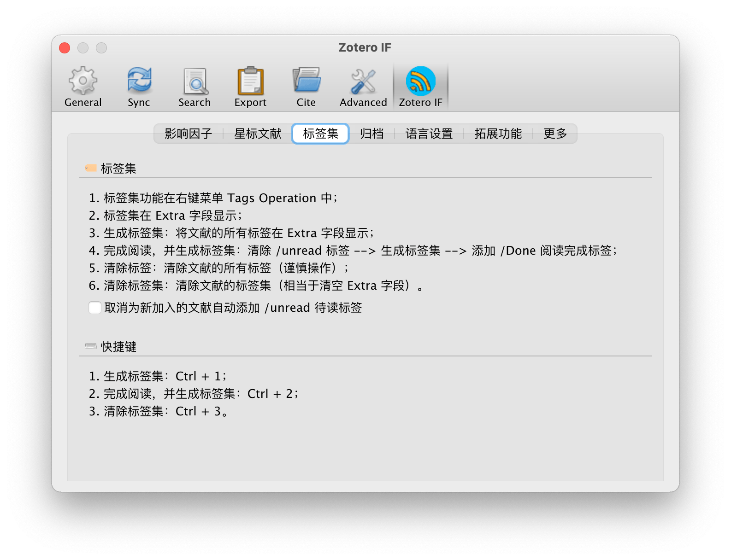This screenshot has width=731, height=560.
Task: Toggle 取消为新加入的文献自动添加 /unread checkbox
Action: (95, 308)
